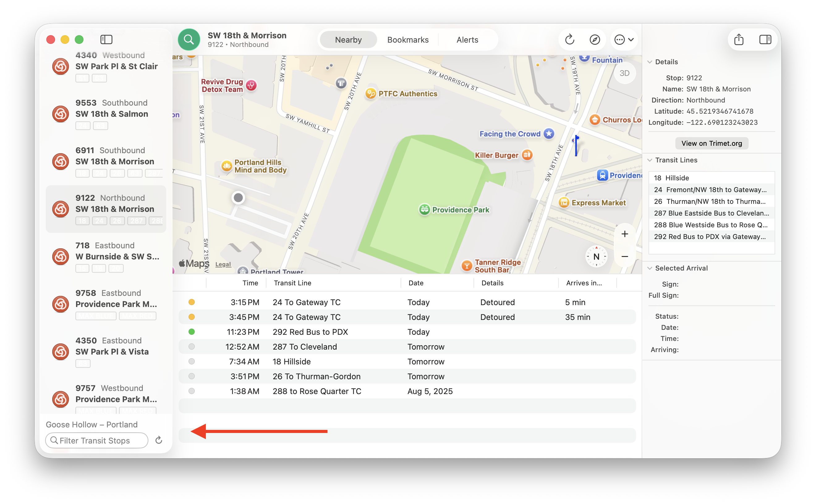
Task: Select 288 Blue Westside Bus line
Action: tap(711, 225)
